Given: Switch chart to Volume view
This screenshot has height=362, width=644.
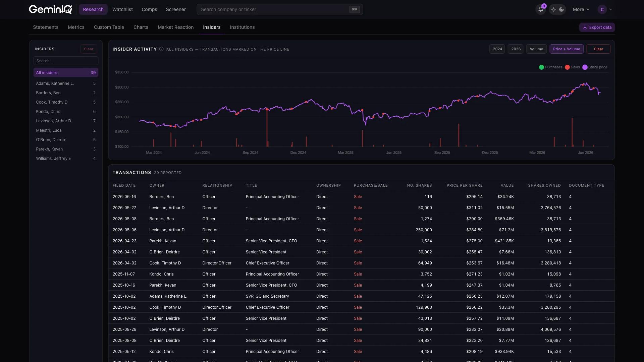Looking at the screenshot, I should (x=536, y=49).
